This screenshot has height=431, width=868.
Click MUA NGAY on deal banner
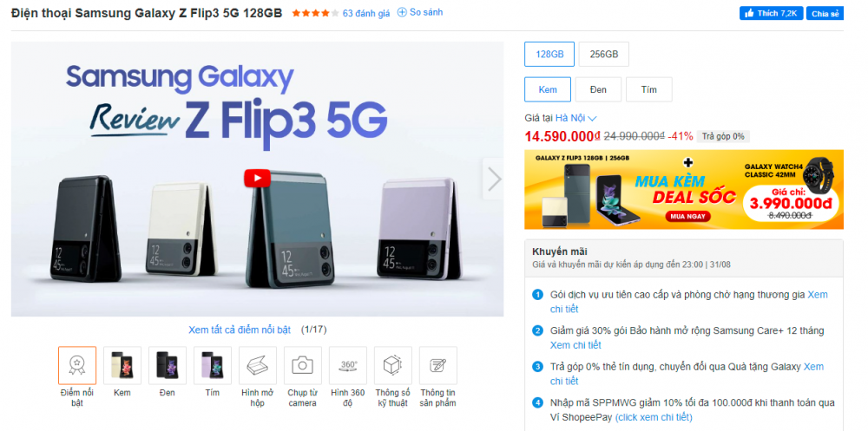click(688, 216)
